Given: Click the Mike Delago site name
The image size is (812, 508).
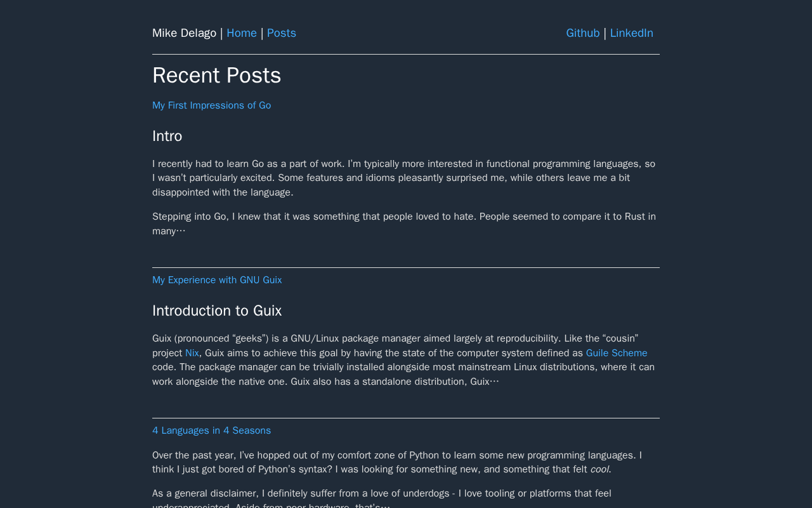Looking at the screenshot, I should click(x=184, y=33).
